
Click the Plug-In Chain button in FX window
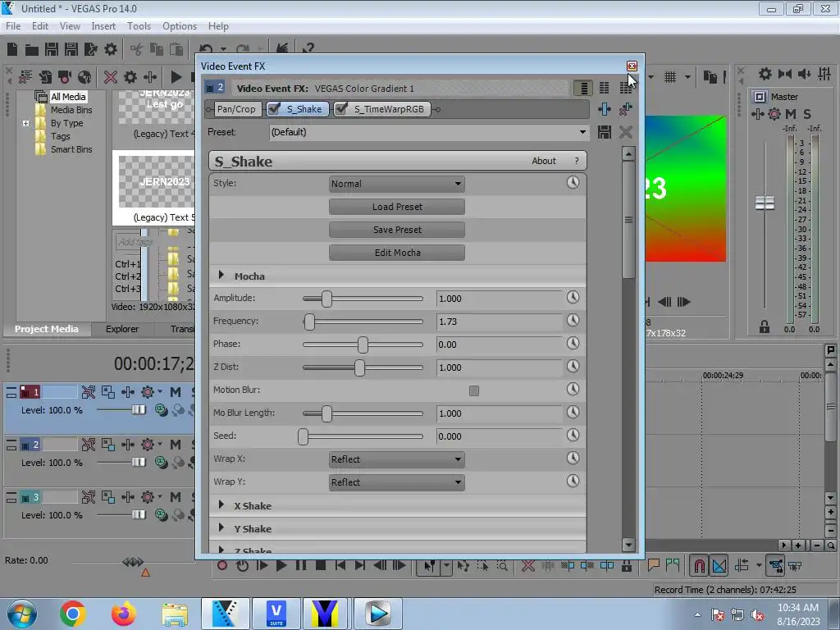coord(605,109)
